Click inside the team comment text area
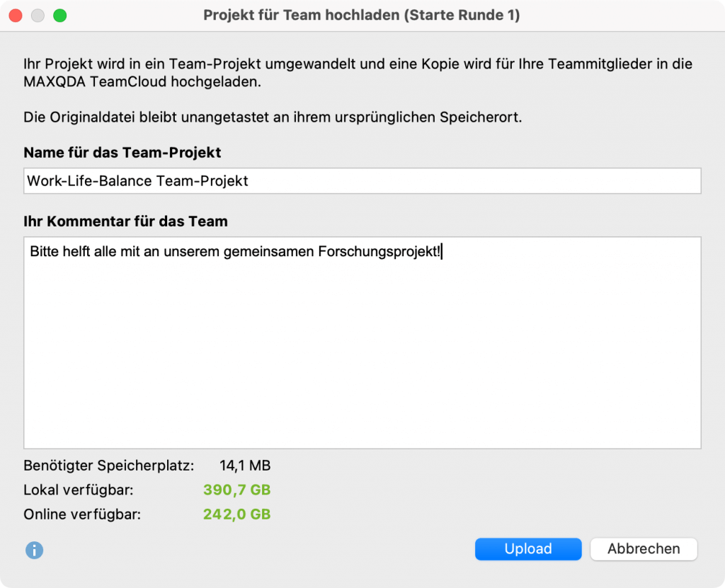725x588 pixels. pos(362,340)
